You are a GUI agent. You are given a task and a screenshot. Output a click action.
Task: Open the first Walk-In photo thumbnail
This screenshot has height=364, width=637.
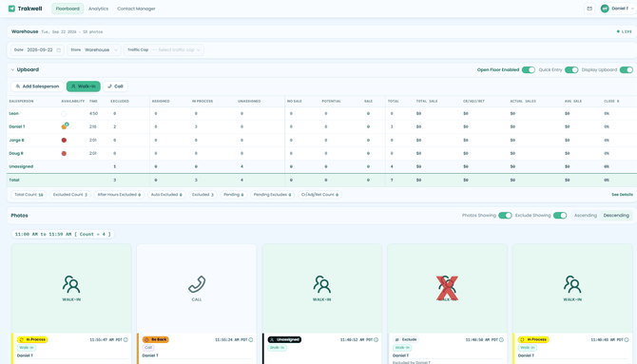click(x=71, y=288)
